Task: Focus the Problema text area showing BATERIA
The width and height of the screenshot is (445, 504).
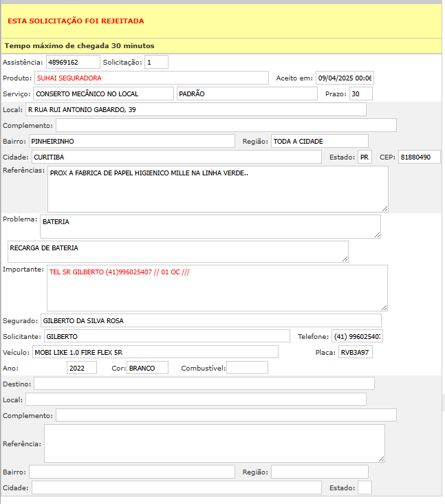Action: 210,226
